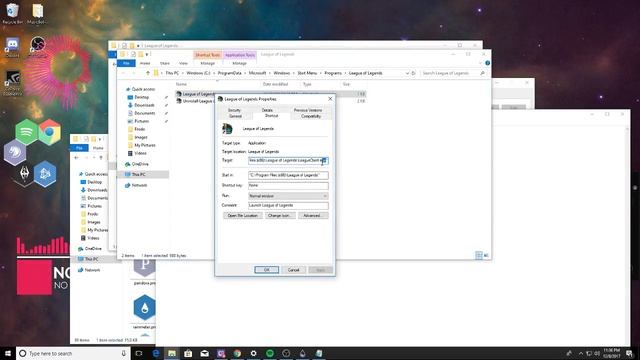The width and height of the screenshot is (640, 360).
Task: Open Chrome from the taskbar
Action: click(x=237, y=353)
